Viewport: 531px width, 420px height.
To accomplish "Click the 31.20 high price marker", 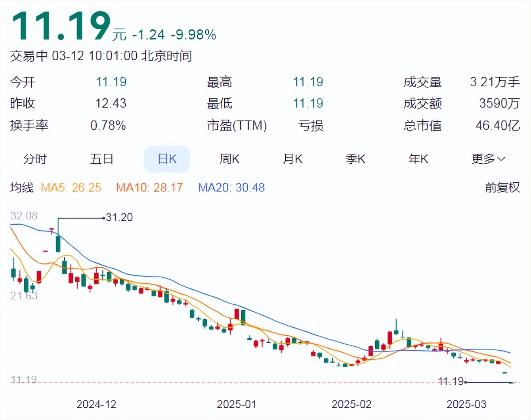I will [x=119, y=217].
